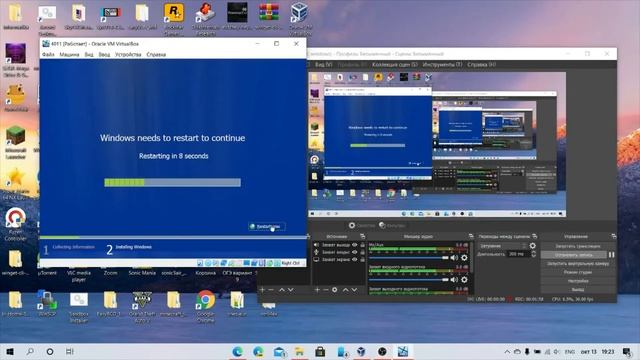Image resolution: width=640 pixels, height=360 pixels.
Task: Click Запустить трансляцию button in OBS
Action: [578, 246]
